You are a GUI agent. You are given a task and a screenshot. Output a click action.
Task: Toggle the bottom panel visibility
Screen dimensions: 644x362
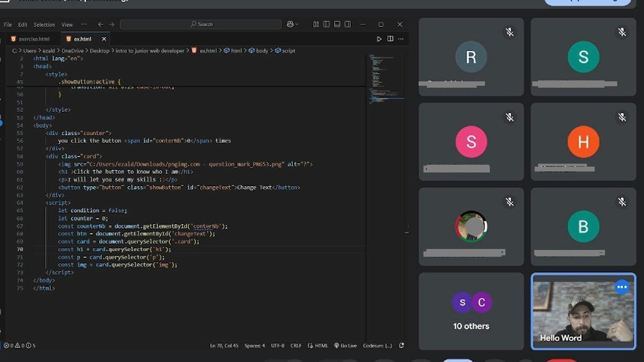(337, 24)
